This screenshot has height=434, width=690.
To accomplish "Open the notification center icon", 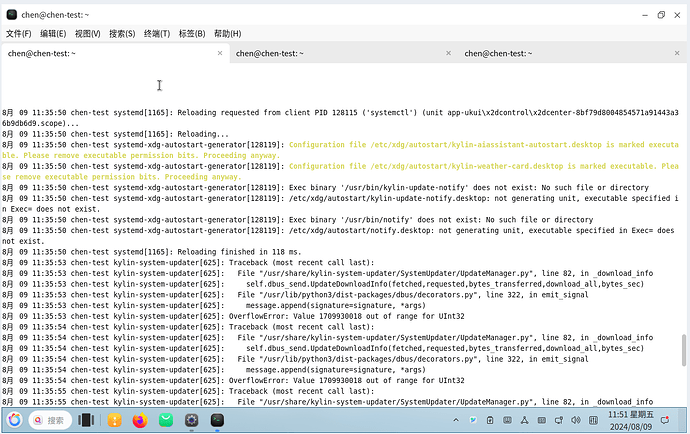I will tap(665, 420).
